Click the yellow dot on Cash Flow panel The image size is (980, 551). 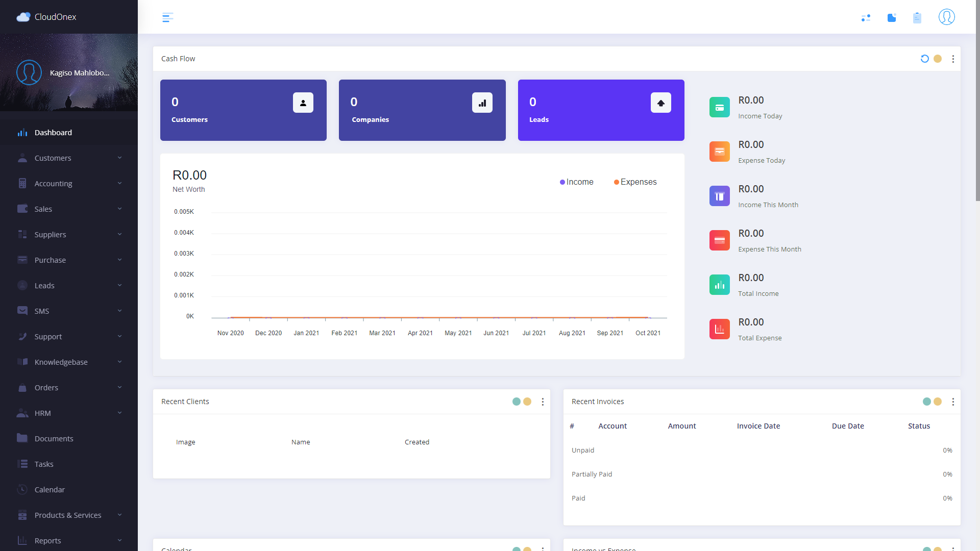(x=938, y=59)
